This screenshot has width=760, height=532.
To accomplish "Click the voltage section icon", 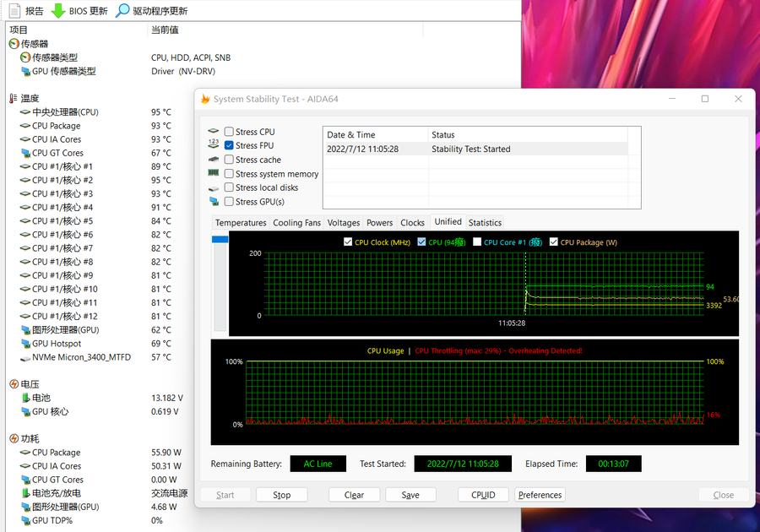I will coord(14,384).
